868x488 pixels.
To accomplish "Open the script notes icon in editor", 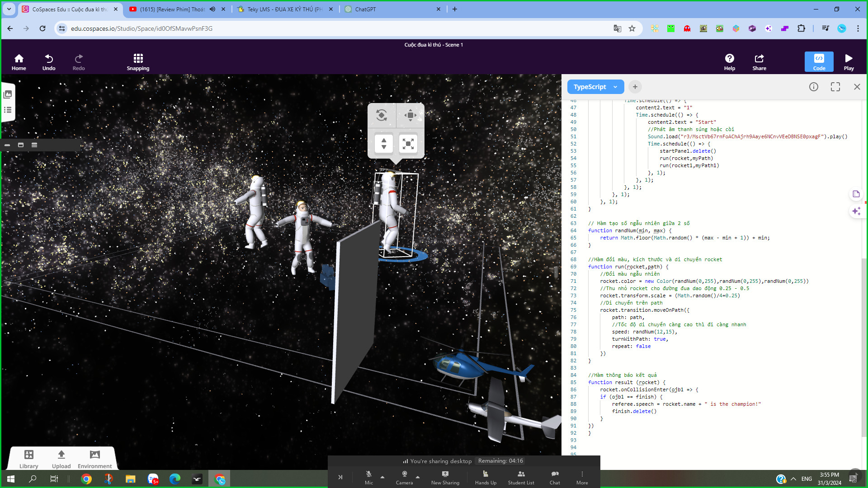I will (856, 194).
